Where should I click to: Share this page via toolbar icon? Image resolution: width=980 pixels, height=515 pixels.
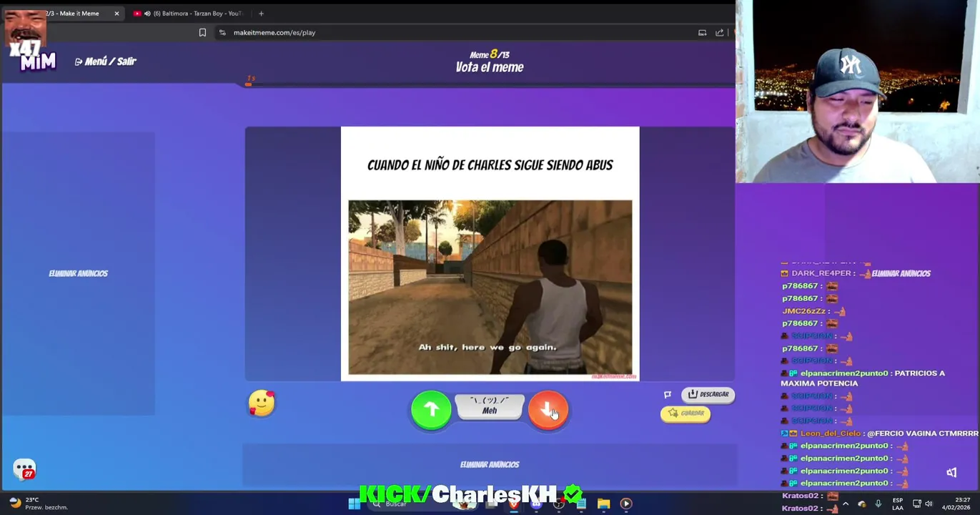click(719, 32)
